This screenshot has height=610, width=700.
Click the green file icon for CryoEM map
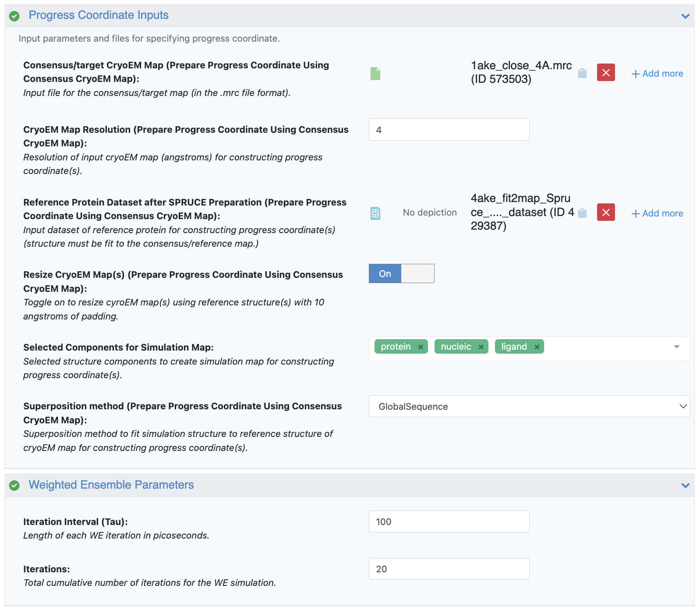(375, 74)
